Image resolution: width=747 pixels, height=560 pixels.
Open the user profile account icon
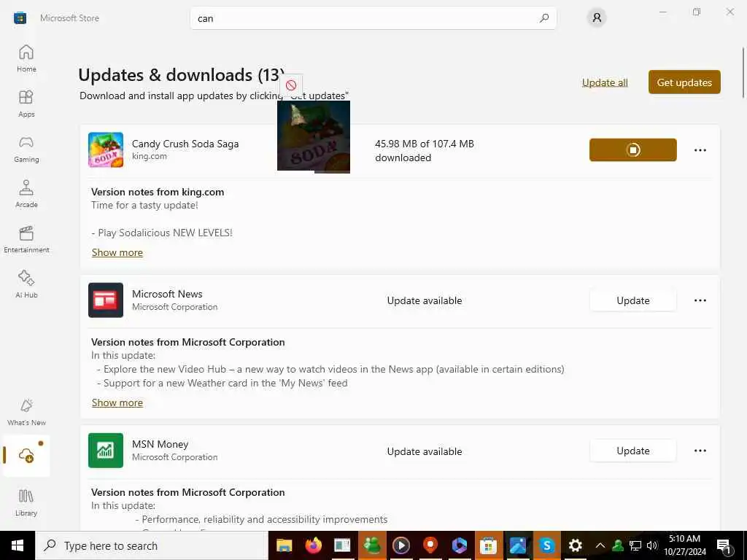click(597, 18)
